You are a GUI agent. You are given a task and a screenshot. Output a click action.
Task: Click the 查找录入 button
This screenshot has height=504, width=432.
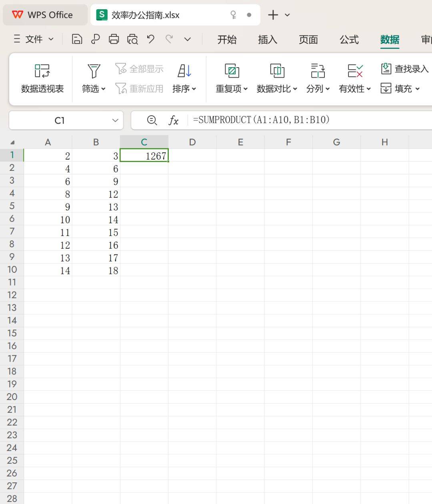pyautogui.click(x=404, y=69)
